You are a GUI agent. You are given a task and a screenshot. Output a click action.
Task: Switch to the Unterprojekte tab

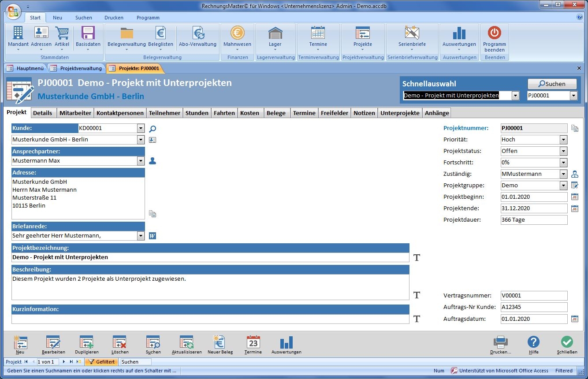click(x=400, y=113)
